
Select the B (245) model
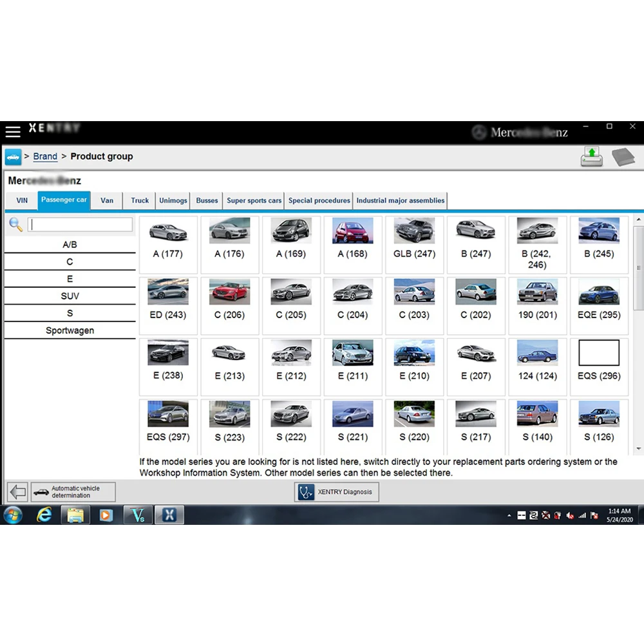[x=599, y=245]
